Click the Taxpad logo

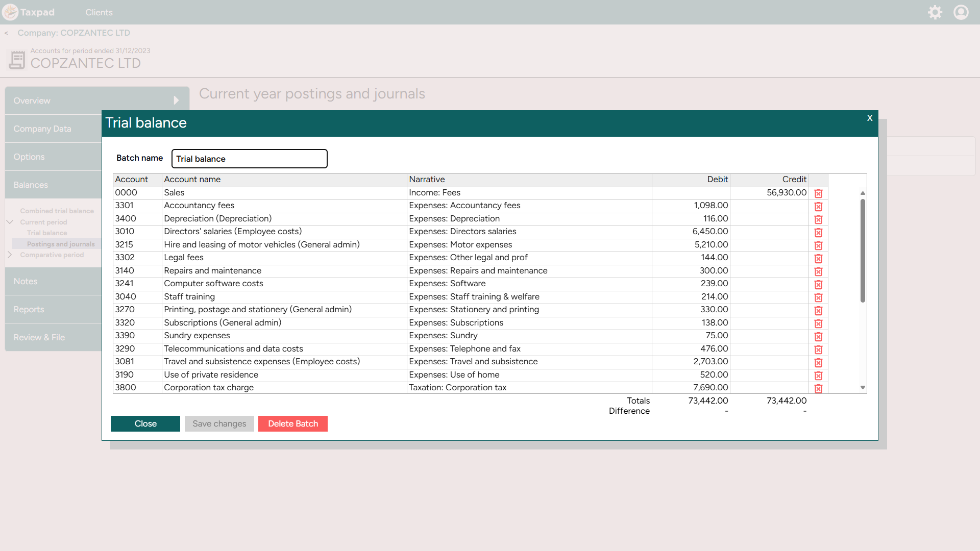click(x=29, y=12)
